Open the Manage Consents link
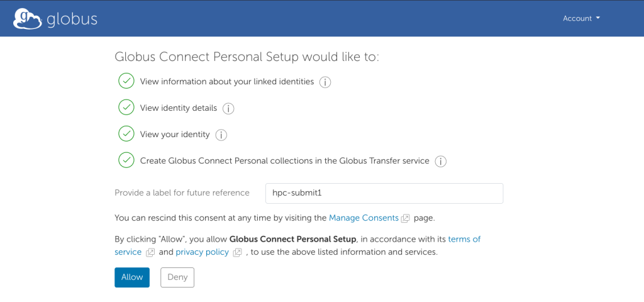Image resolution: width=644 pixels, height=302 pixels. [364, 218]
